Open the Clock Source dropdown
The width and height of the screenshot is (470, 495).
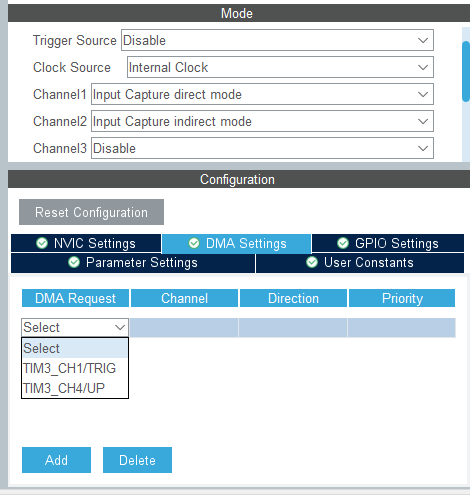280,67
